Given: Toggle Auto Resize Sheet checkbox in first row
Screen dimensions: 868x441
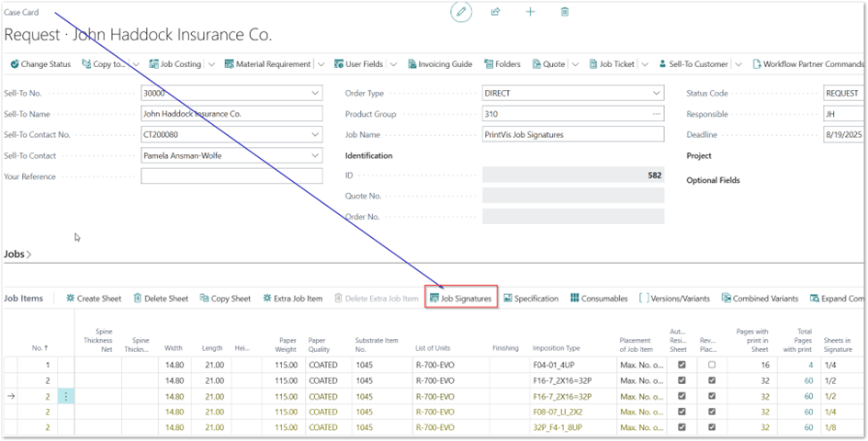Looking at the screenshot, I should 681,365.
